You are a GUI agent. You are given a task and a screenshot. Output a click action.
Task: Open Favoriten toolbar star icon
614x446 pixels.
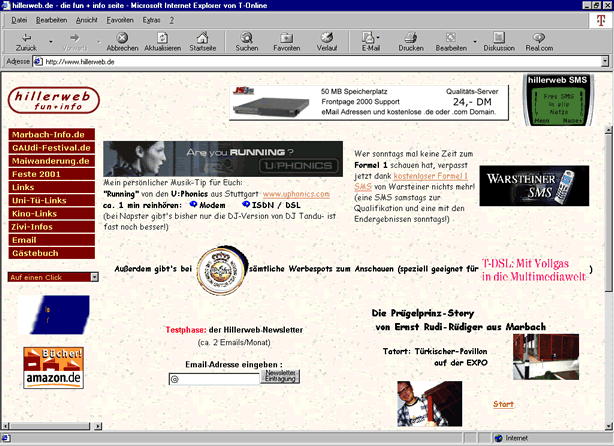(x=287, y=37)
